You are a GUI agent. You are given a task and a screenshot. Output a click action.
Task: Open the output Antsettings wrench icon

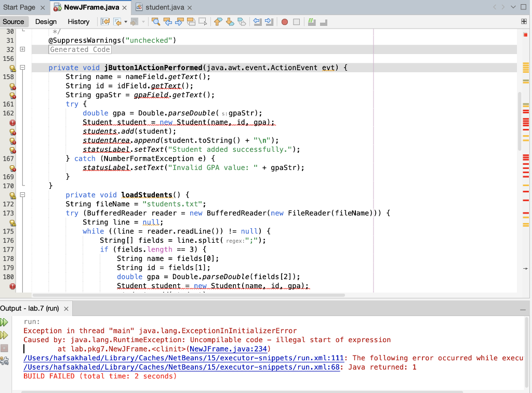click(5, 360)
